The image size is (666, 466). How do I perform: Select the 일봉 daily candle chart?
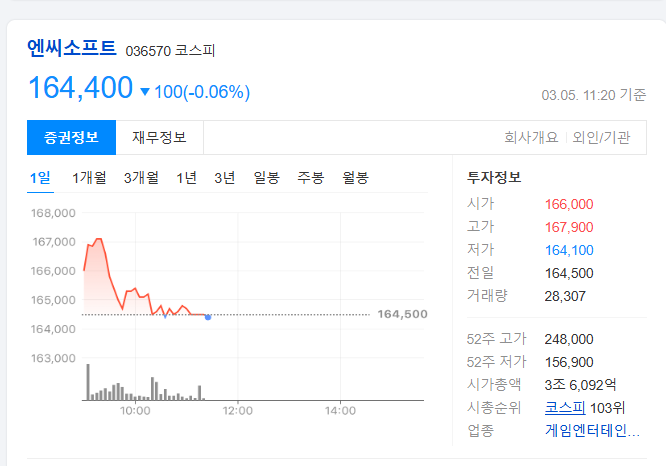click(x=267, y=178)
